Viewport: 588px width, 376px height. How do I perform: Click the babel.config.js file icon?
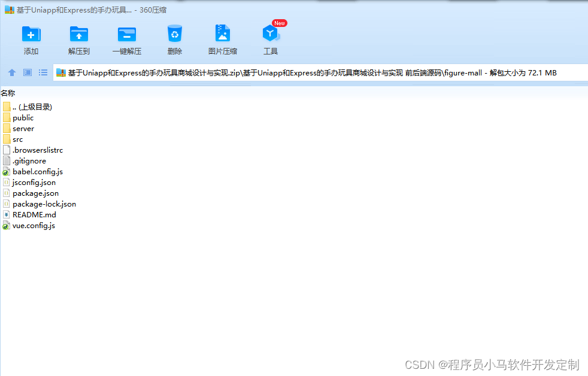click(6, 172)
